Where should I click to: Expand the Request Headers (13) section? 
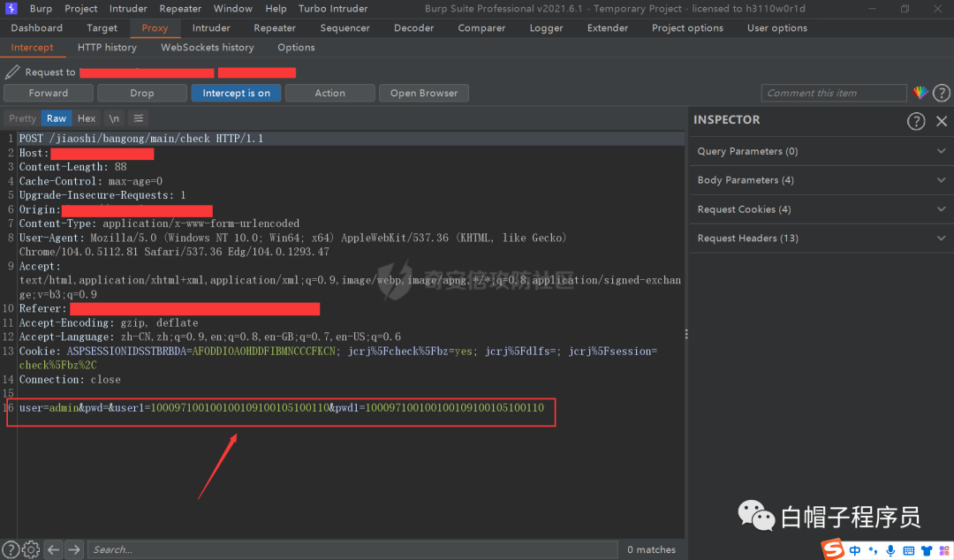pos(821,238)
